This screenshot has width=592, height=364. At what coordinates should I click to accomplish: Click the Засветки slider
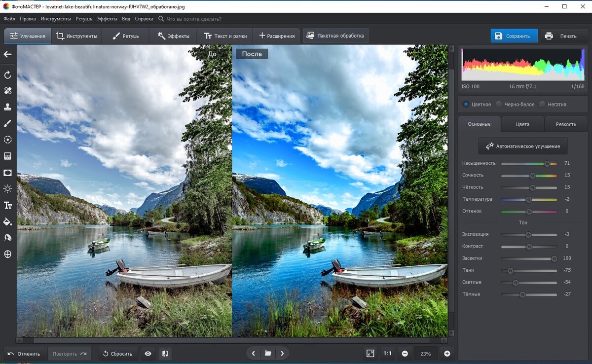529,258
